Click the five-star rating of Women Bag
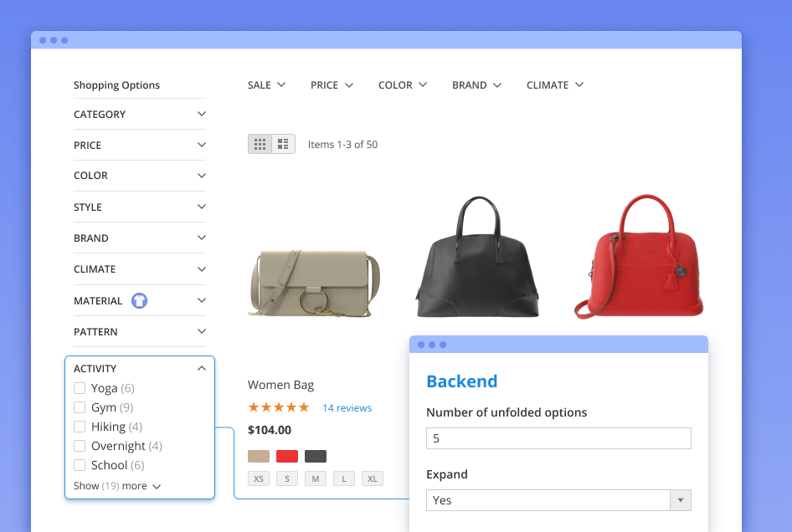Viewport: 792px width, 532px height. click(278, 408)
